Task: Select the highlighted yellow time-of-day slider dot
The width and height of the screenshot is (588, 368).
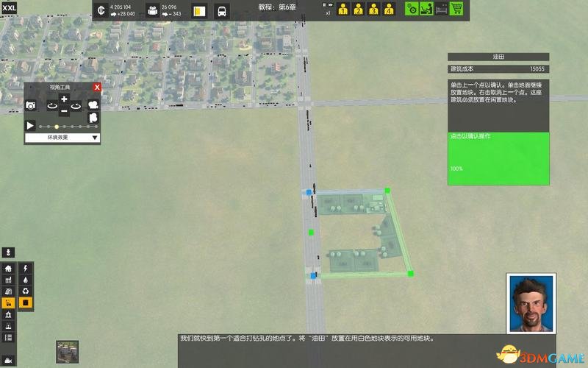Action: coord(57,127)
